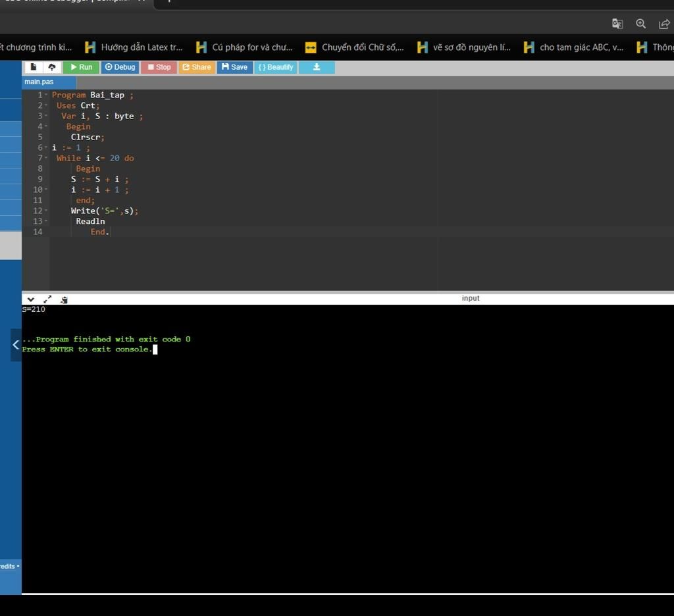
Task: Click on 'Readln' in line 13
Action: 90,221
